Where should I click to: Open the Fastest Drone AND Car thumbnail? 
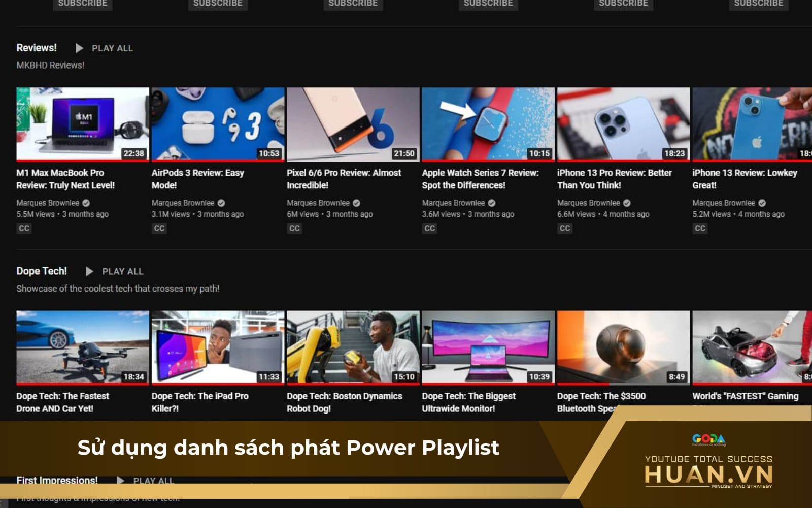pos(83,347)
